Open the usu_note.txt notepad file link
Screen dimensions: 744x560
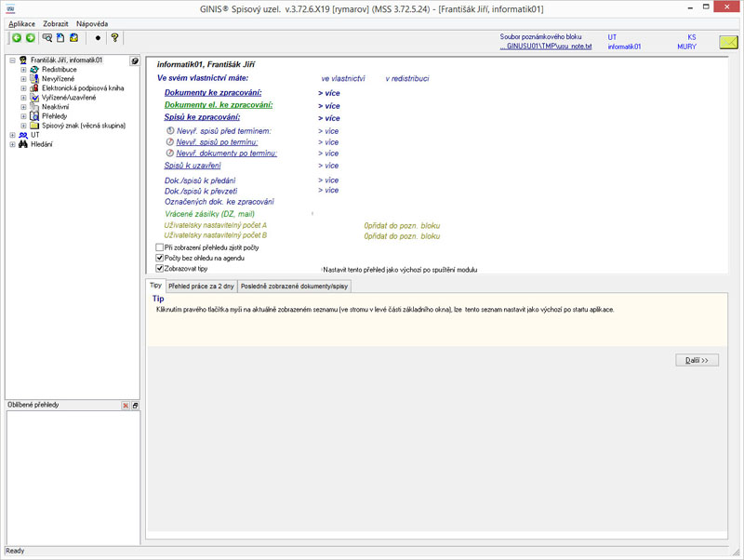(x=546, y=47)
